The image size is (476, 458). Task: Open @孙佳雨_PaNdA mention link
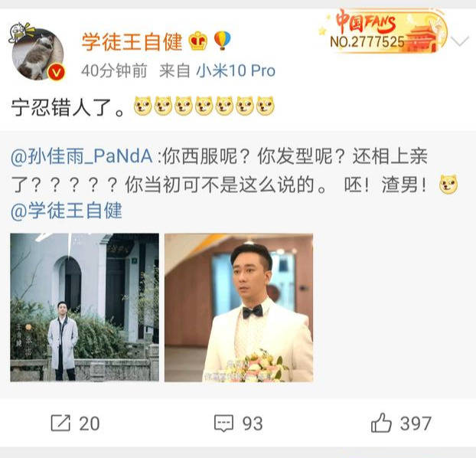coord(81,156)
